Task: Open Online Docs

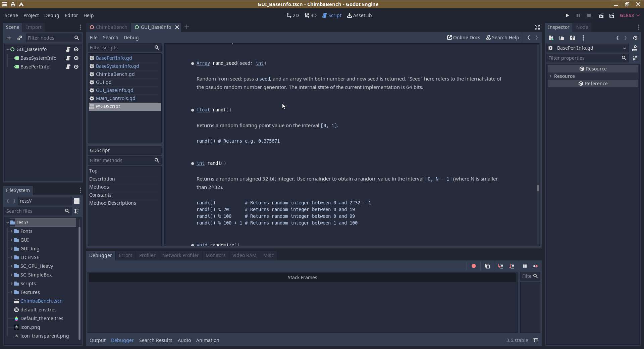Action: [x=464, y=38]
